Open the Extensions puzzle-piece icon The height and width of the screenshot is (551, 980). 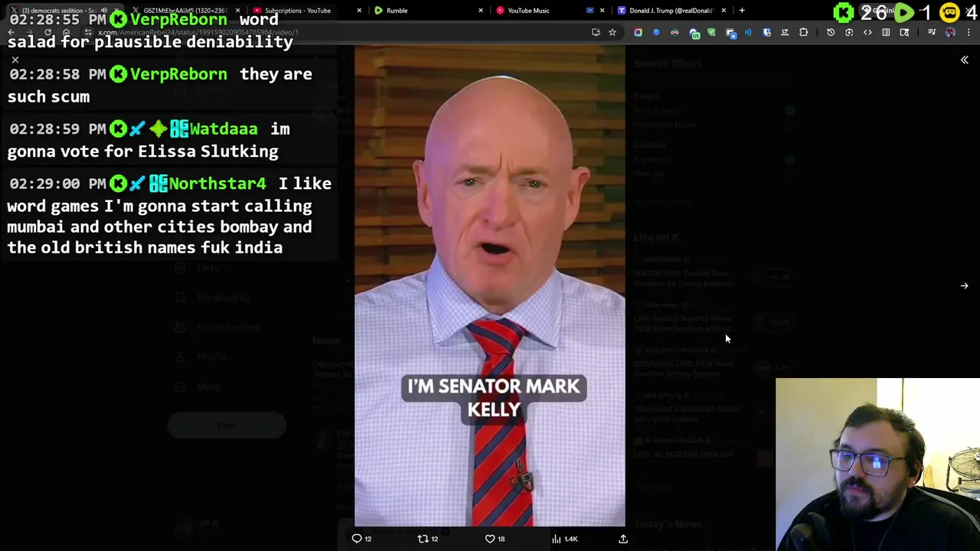pyautogui.click(x=803, y=32)
